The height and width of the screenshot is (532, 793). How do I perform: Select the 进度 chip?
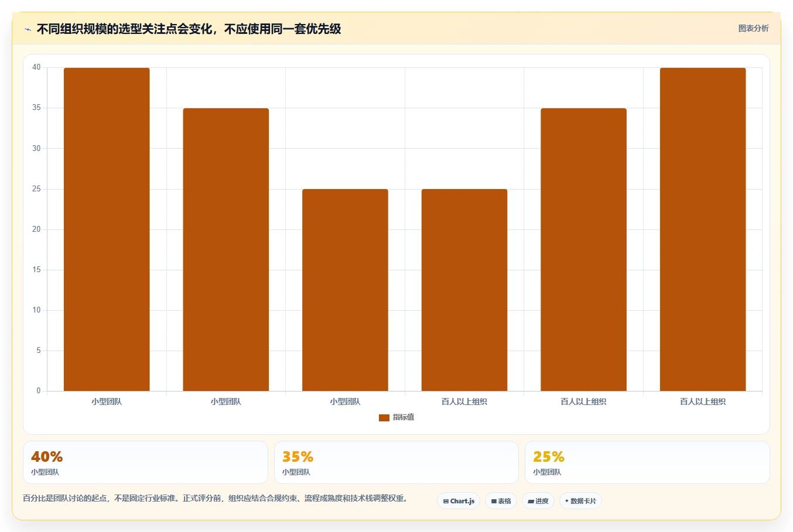point(538,501)
